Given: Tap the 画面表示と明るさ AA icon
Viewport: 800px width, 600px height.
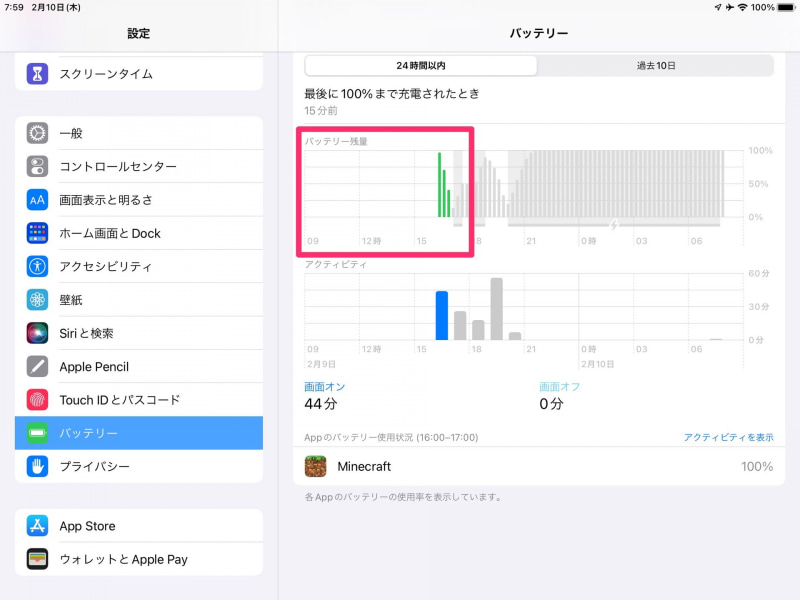Looking at the screenshot, I should [37, 200].
